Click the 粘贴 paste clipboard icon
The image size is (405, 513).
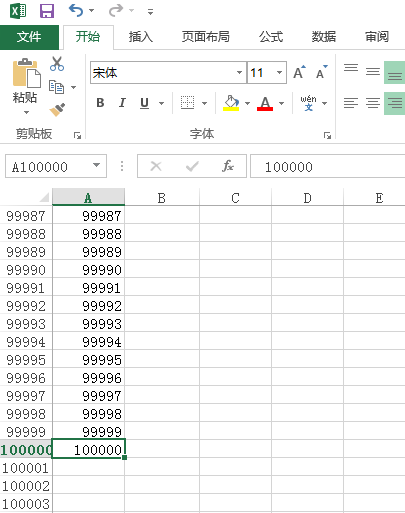click(x=26, y=73)
